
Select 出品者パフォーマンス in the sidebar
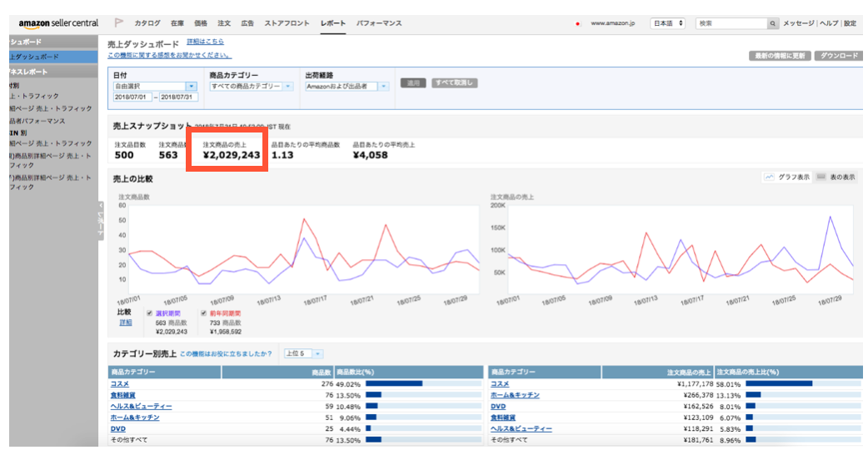click(37, 121)
